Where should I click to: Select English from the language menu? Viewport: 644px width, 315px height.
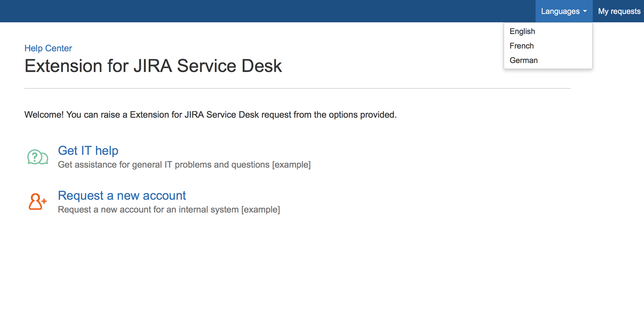click(x=548, y=31)
